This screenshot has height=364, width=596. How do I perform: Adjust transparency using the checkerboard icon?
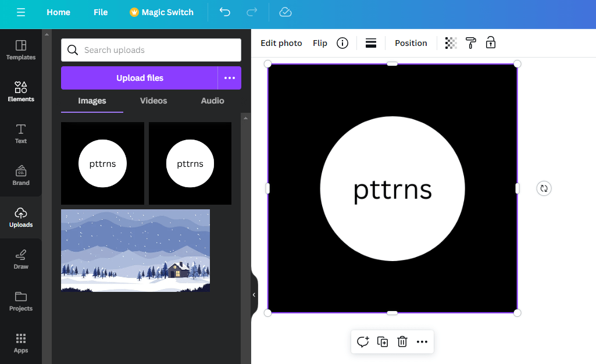(x=451, y=42)
